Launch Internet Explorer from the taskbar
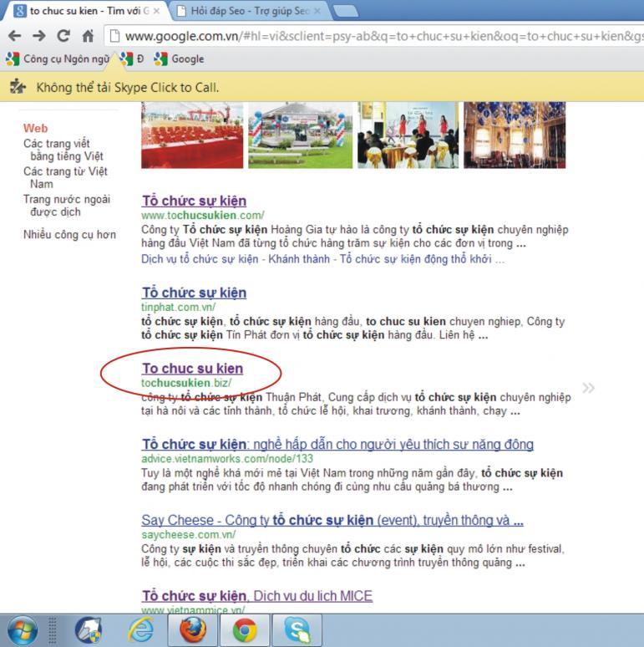The image size is (644, 647). 140,630
